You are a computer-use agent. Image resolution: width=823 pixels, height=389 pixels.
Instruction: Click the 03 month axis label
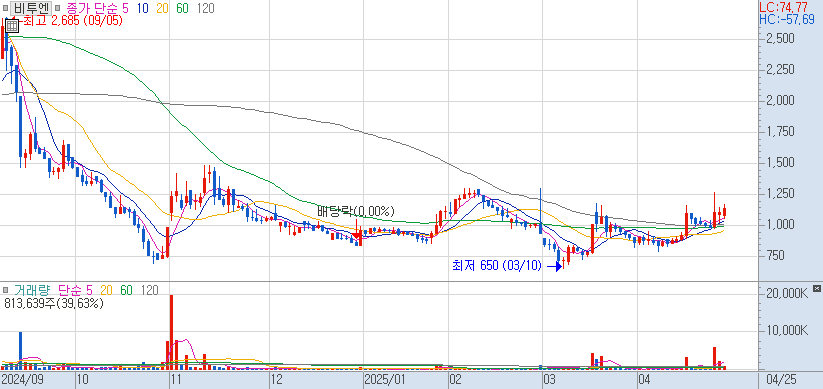550,379
